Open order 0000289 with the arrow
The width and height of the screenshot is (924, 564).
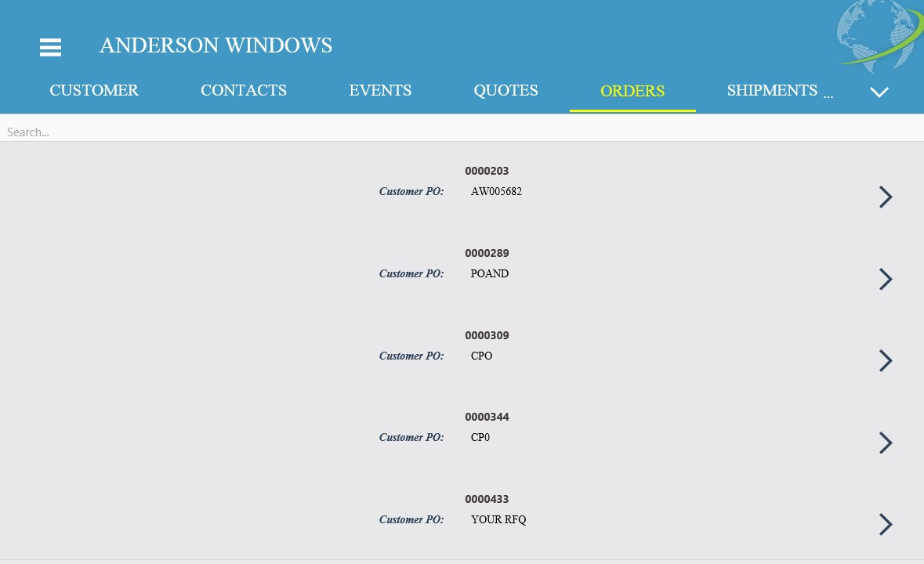(x=886, y=279)
